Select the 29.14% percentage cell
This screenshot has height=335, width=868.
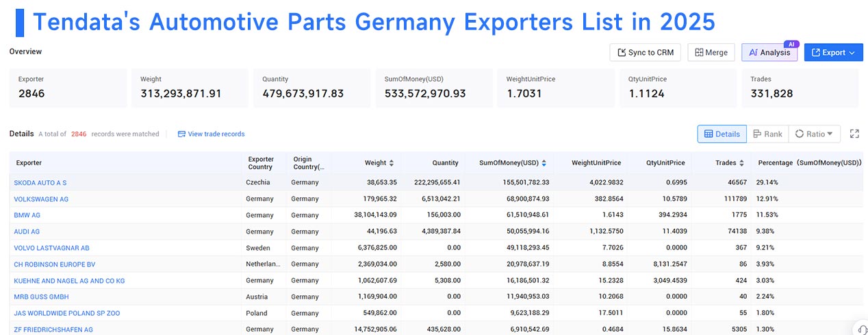coord(767,183)
